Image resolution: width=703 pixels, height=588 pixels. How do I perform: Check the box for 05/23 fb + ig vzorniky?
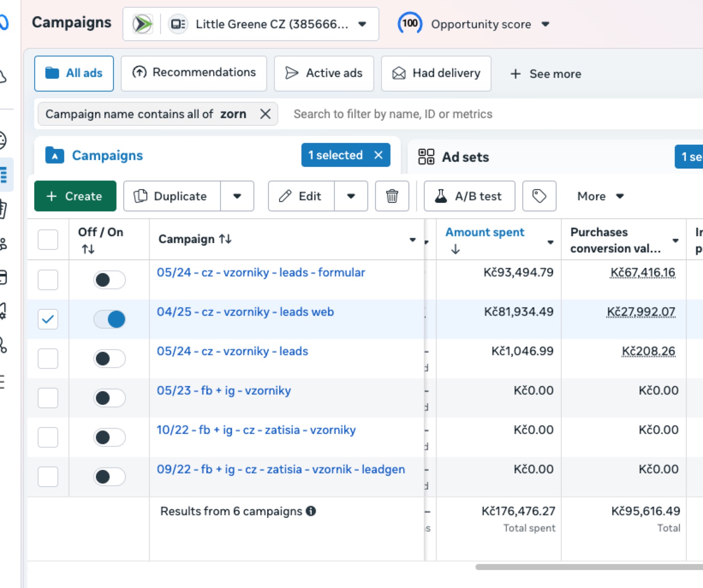48,398
